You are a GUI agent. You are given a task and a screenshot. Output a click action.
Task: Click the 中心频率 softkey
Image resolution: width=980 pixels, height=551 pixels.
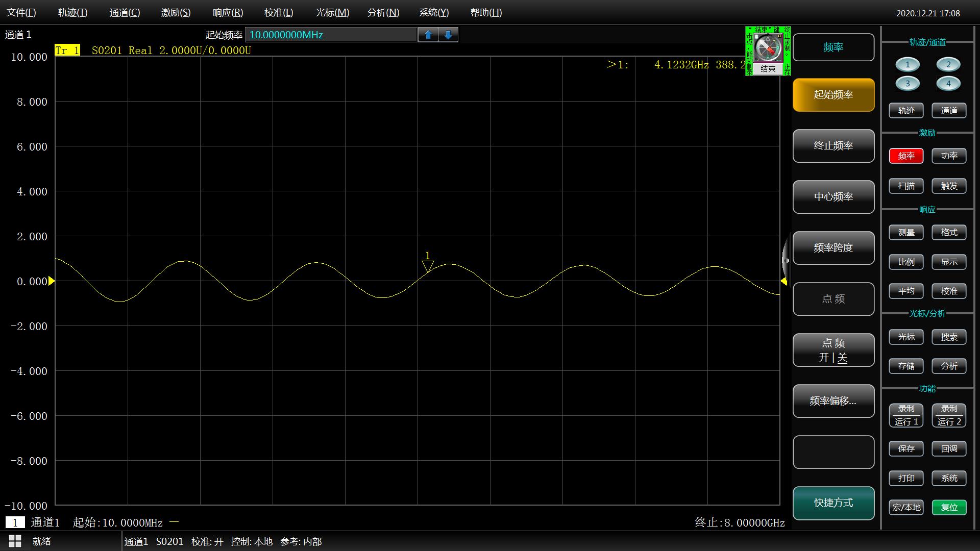click(x=834, y=197)
